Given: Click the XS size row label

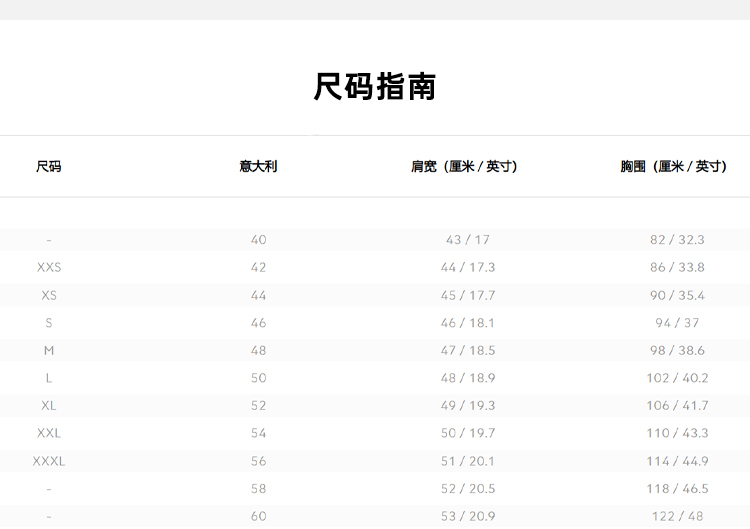Looking at the screenshot, I should [48, 296].
